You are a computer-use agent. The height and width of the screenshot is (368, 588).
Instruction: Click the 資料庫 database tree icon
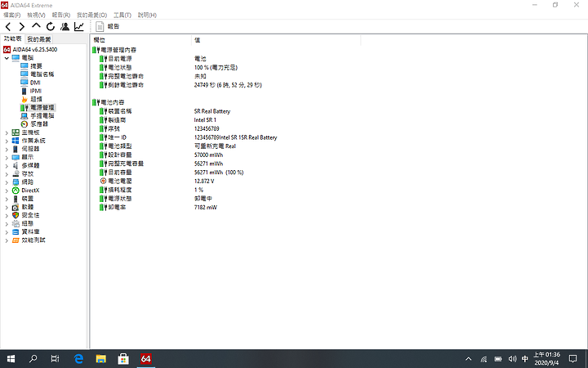[x=16, y=231]
